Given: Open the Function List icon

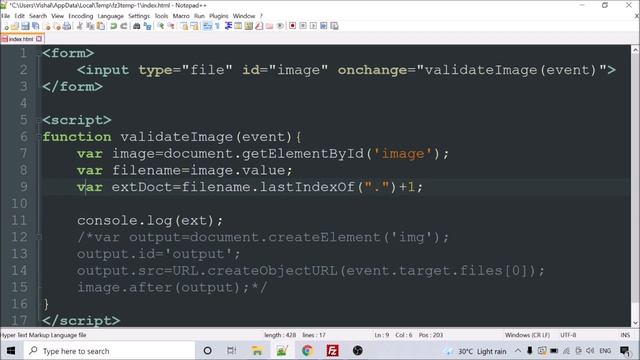Looking at the screenshot, I should click(x=259, y=26).
